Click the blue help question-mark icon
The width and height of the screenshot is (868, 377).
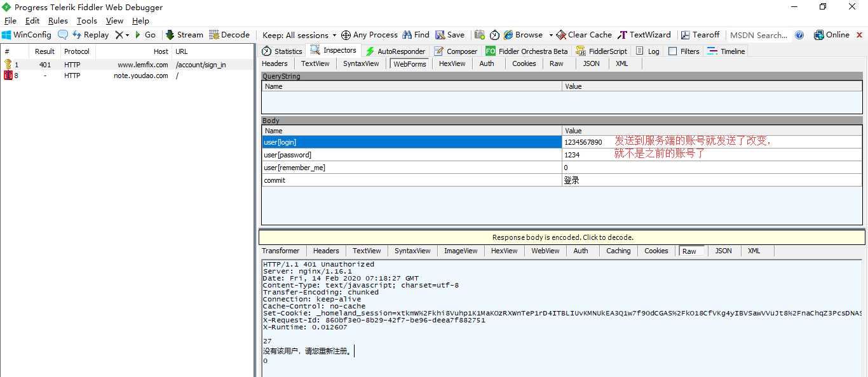pos(799,35)
